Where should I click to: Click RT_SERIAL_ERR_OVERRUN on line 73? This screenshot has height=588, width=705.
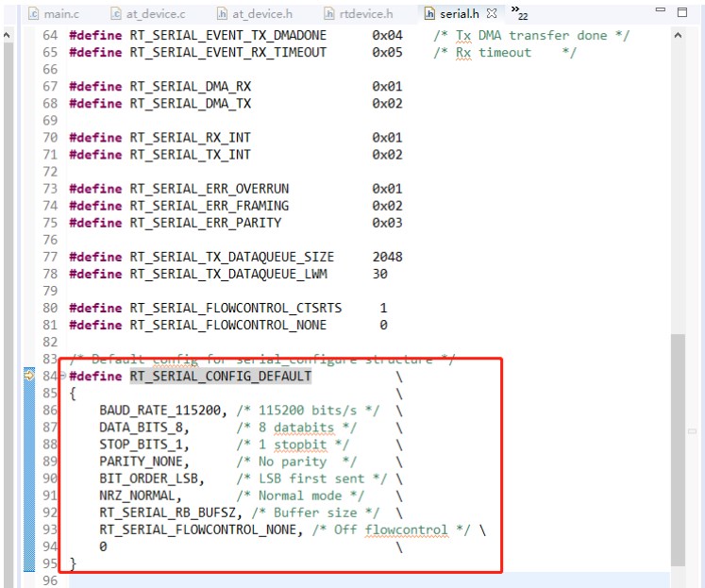point(210,189)
